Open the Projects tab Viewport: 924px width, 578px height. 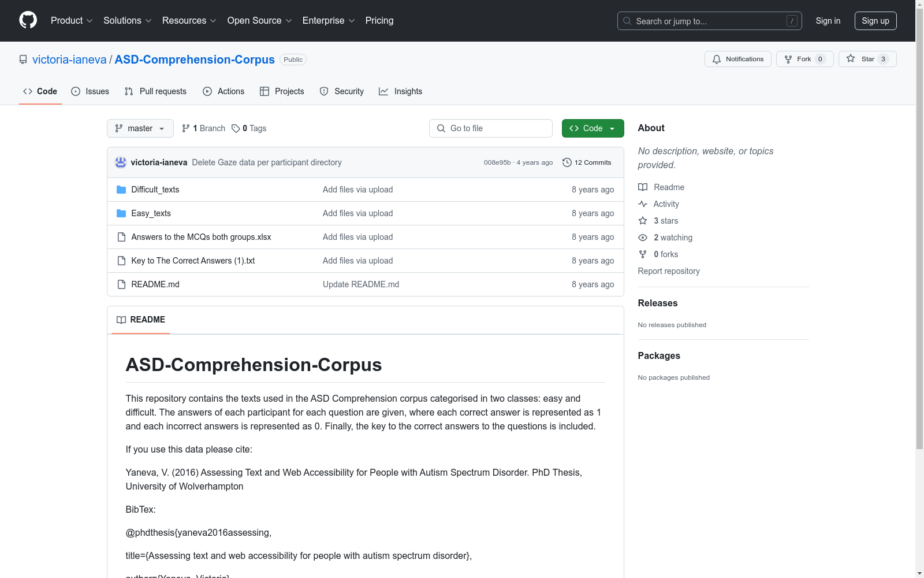[x=282, y=91]
